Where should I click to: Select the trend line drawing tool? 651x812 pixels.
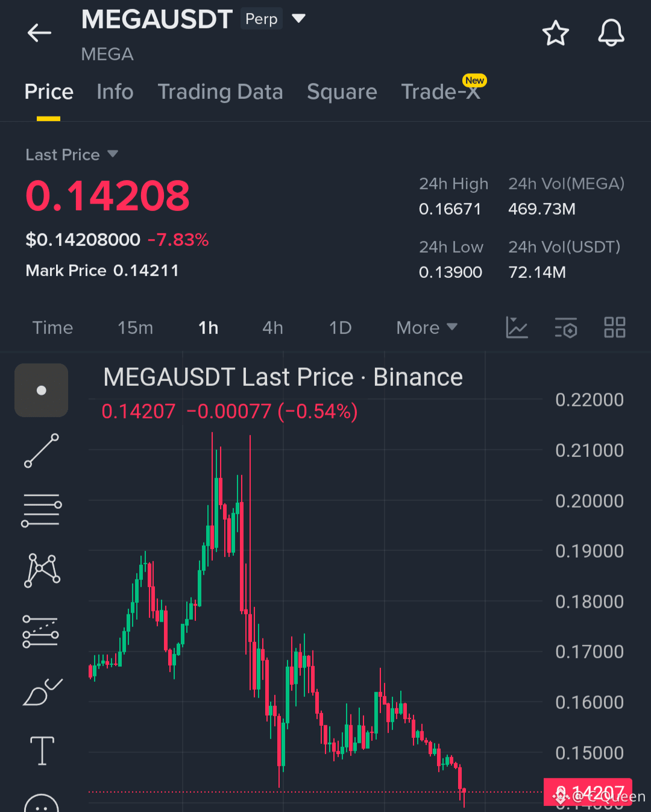tap(41, 450)
